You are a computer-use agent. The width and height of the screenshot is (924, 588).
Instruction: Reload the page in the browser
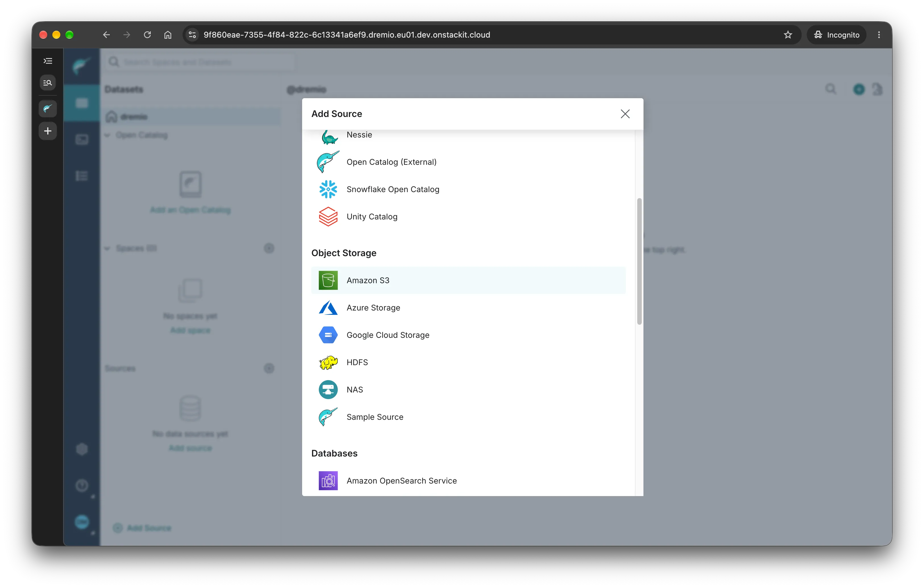click(147, 34)
